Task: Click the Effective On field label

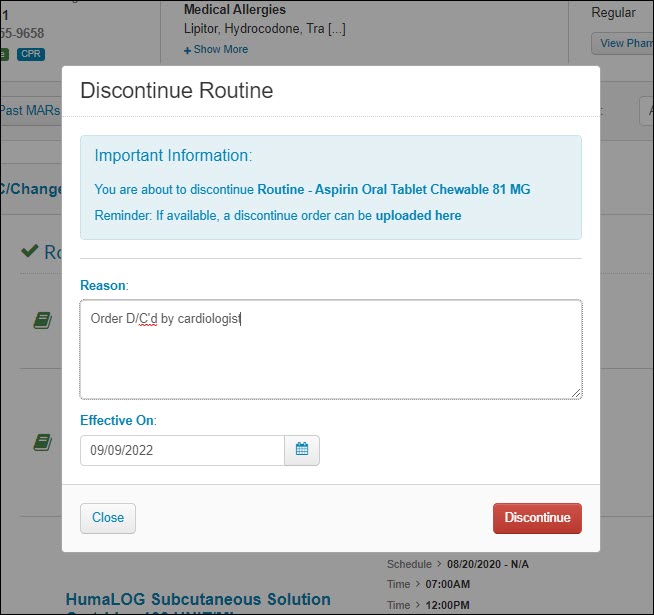Action: 118,420
